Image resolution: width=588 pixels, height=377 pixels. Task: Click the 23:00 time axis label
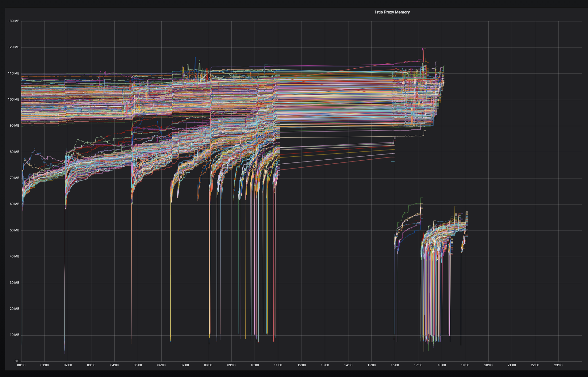click(x=558, y=365)
